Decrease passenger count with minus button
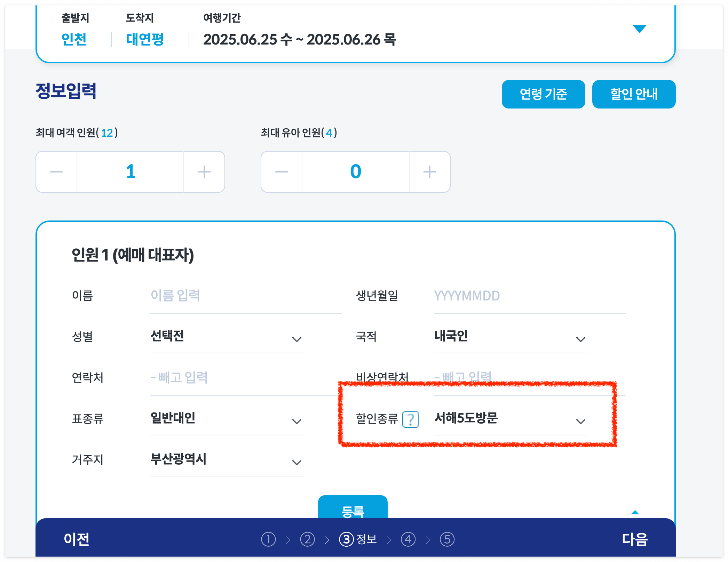 (57, 172)
